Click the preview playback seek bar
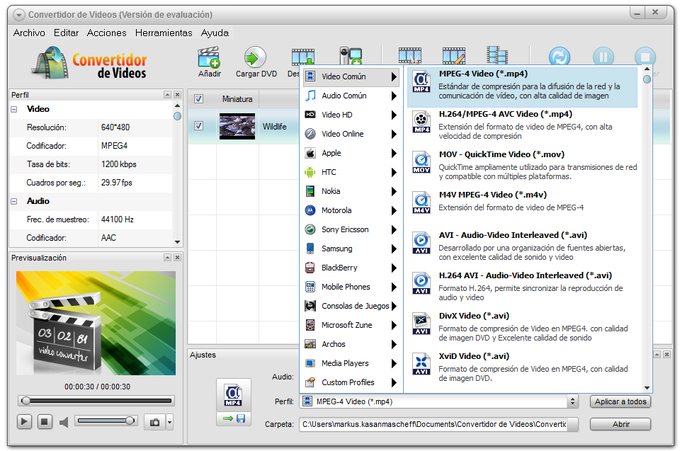This screenshot has width=680, height=451. 96,401
